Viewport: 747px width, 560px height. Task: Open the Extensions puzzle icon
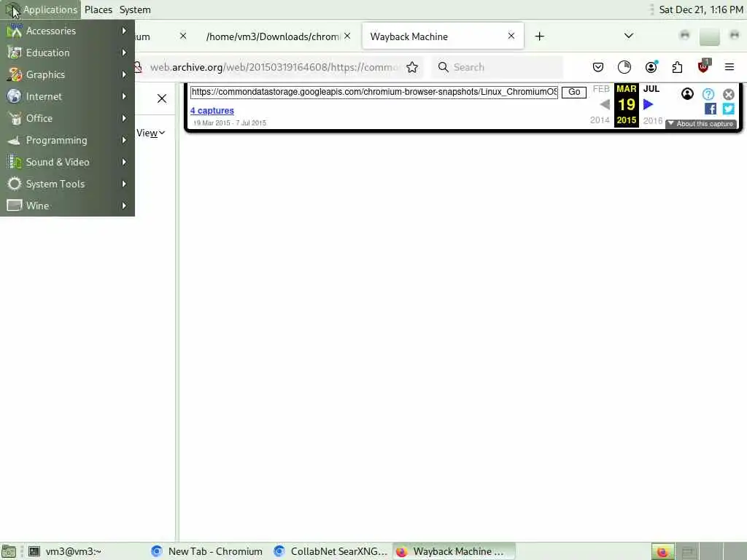point(677,67)
